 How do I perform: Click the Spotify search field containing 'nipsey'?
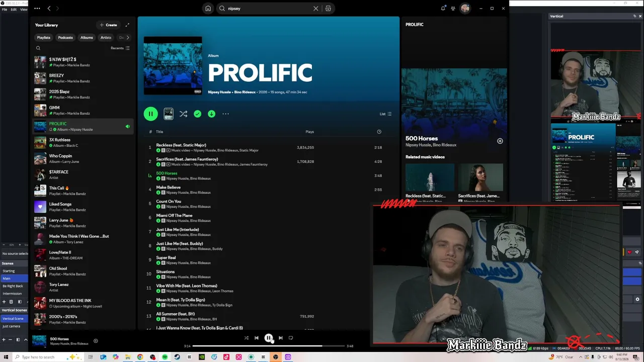pyautogui.click(x=276, y=9)
